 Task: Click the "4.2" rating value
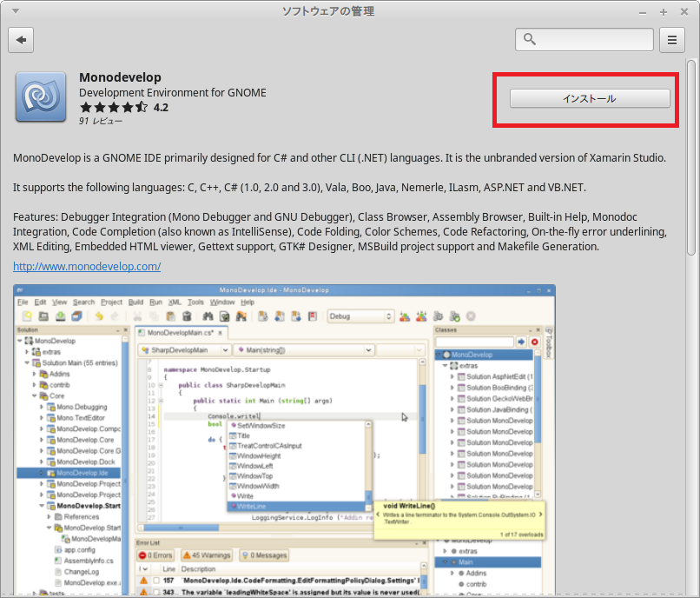161,107
